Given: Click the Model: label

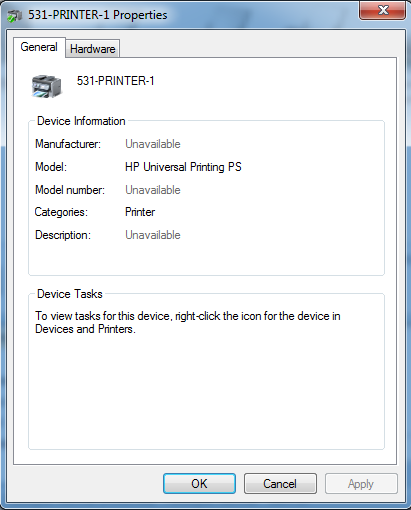Looking at the screenshot, I should point(51,167).
